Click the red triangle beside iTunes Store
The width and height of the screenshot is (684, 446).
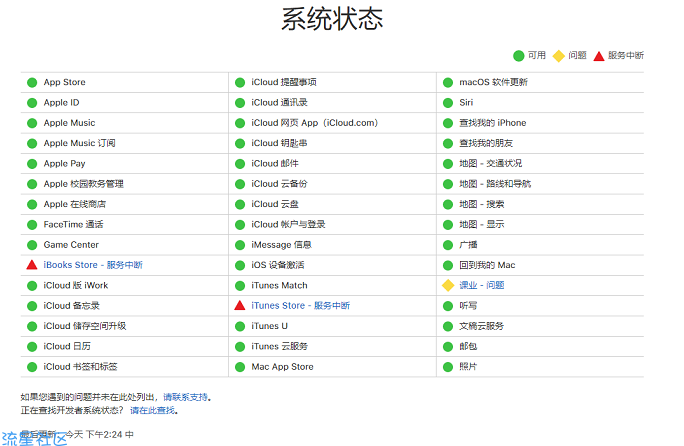click(x=239, y=305)
